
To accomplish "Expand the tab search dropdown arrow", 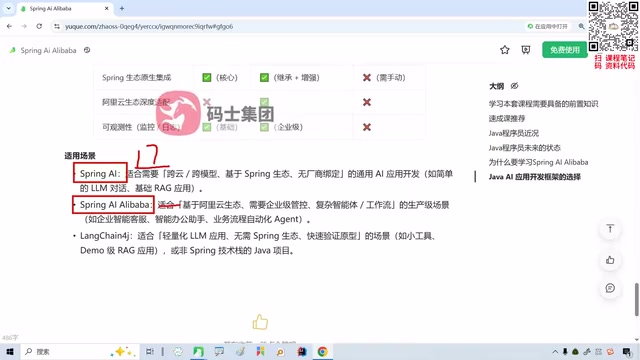I will click(x=8, y=9).
